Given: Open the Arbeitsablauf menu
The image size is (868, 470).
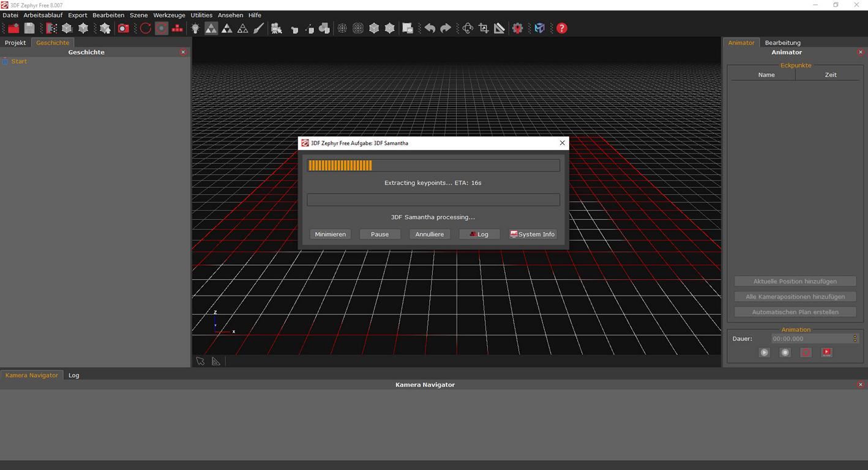Looking at the screenshot, I should [x=43, y=15].
